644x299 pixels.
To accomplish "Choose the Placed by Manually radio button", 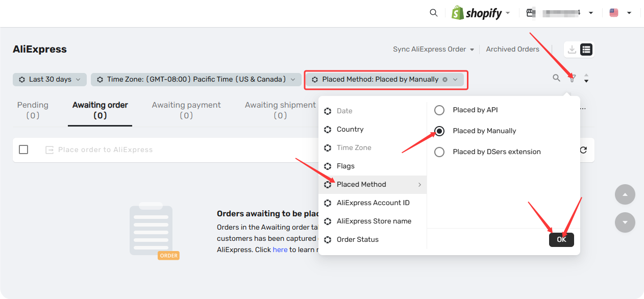I will click(439, 131).
